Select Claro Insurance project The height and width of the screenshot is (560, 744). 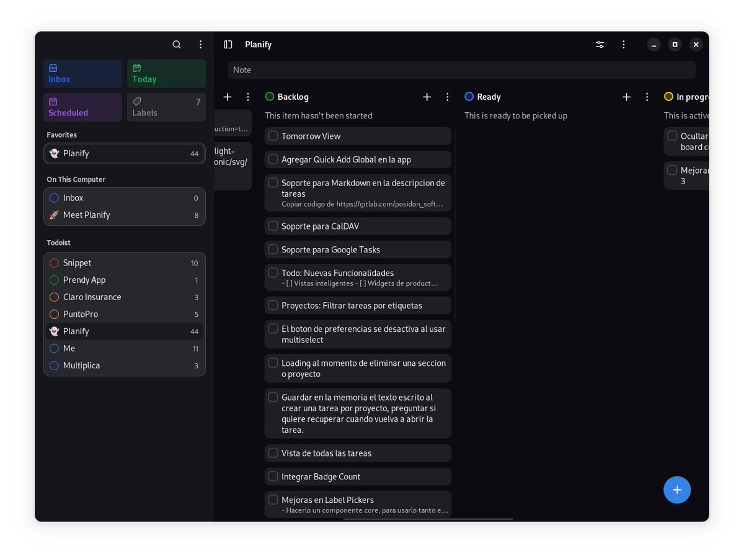(124, 297)
